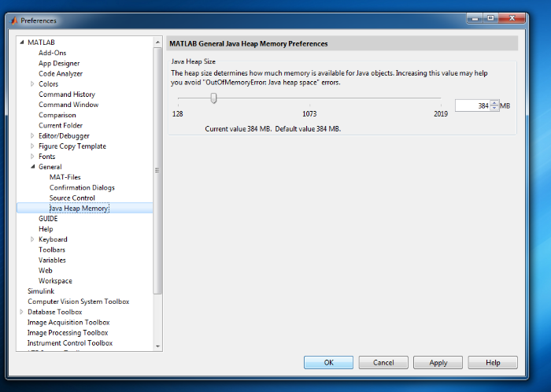Expand the Database Toolbox node

click(x=21, y=312)
